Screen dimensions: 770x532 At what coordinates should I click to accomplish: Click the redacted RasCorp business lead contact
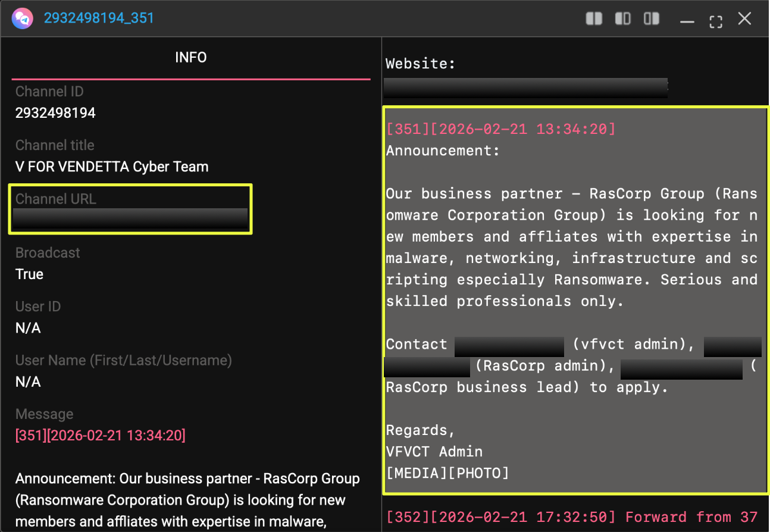tap(681, 368)
